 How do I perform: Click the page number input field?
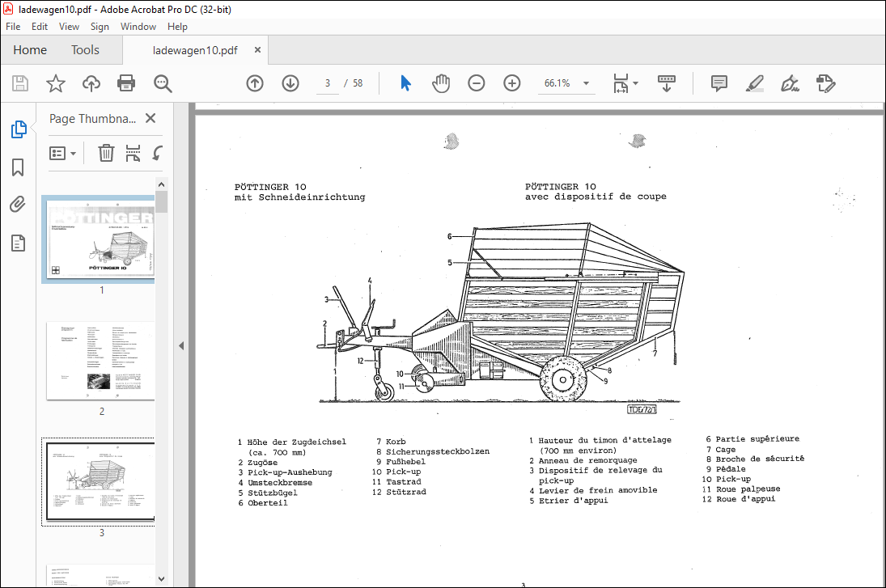pos(327,83)
